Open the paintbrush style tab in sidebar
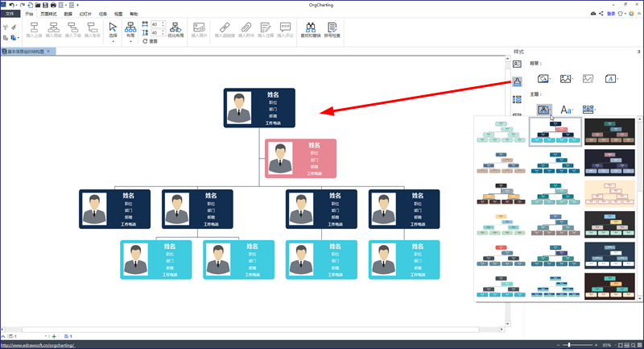 coord(517,81)
